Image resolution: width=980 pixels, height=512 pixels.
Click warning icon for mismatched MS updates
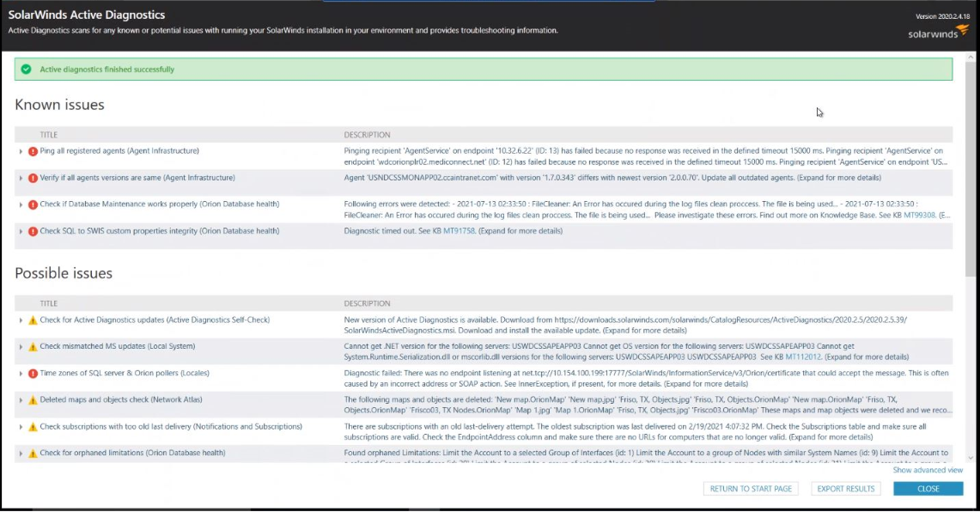[x=33, y=346]
